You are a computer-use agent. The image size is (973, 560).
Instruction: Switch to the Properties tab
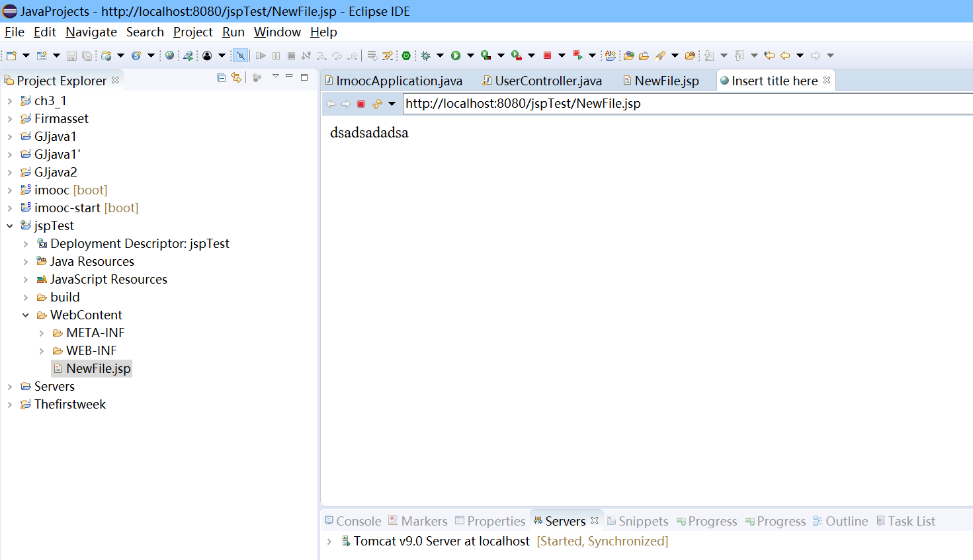tap(490, 521)
